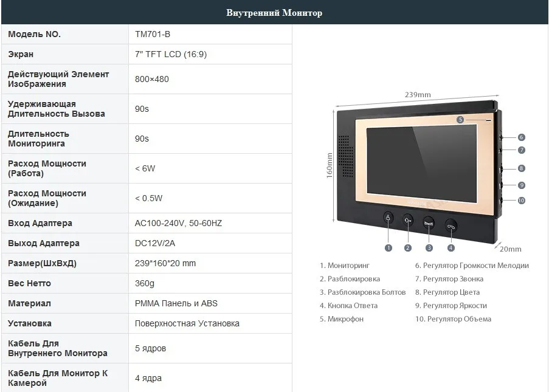This screenshot has height=392, width=549.
Task: Click 'Кабель Для Внутреннего Монитора' label
Action: (58, 348)
